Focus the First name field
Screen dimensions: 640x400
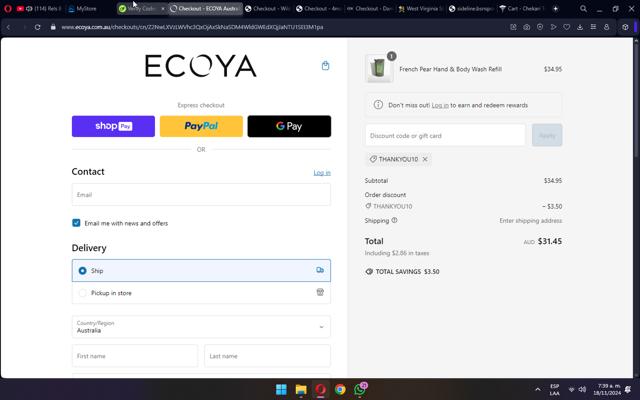(x=135, y=356)
